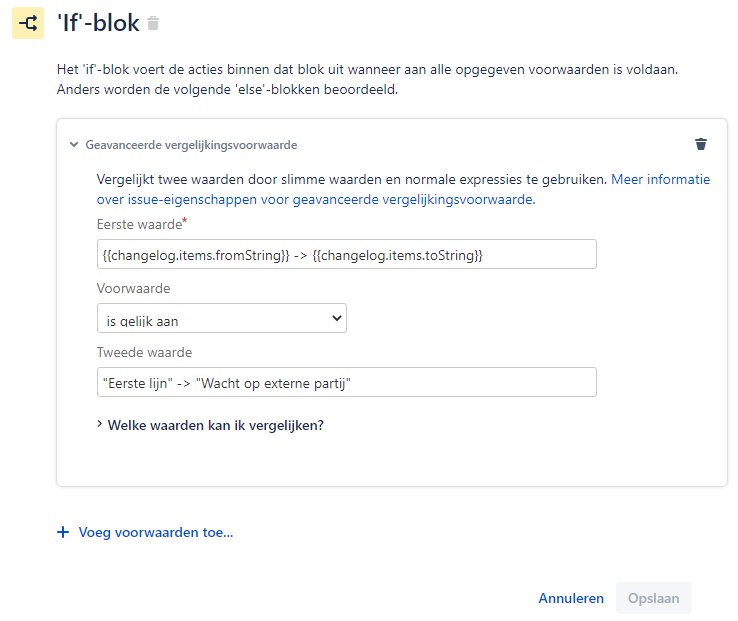This screenshot has width=738, height=621.
Task: Click the grey trash icon beside the 'If'-blok title
Action: coord(153,23)
